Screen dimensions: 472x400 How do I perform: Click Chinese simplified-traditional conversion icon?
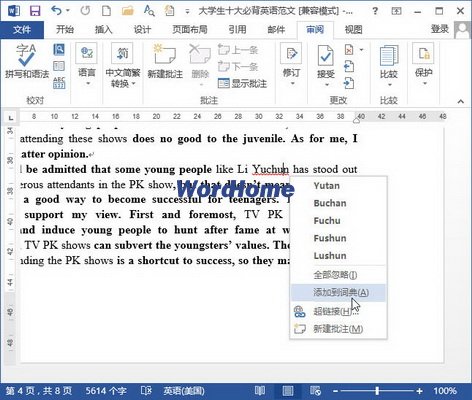[x=122, y=53]
